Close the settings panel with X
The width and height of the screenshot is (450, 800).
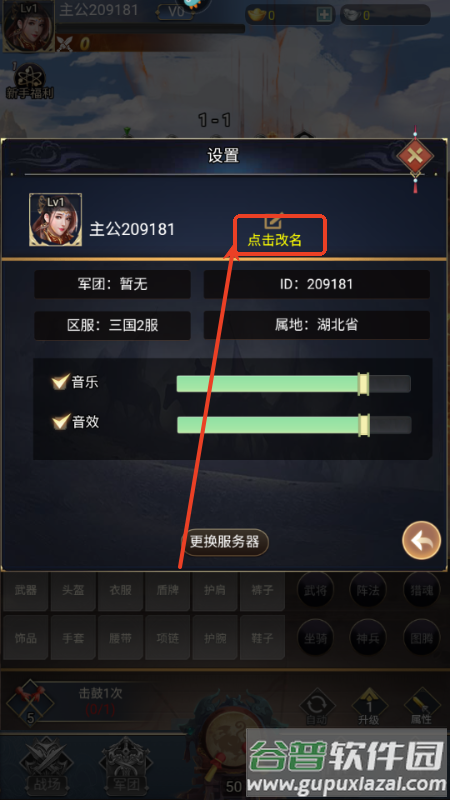[x=415, y=155]
